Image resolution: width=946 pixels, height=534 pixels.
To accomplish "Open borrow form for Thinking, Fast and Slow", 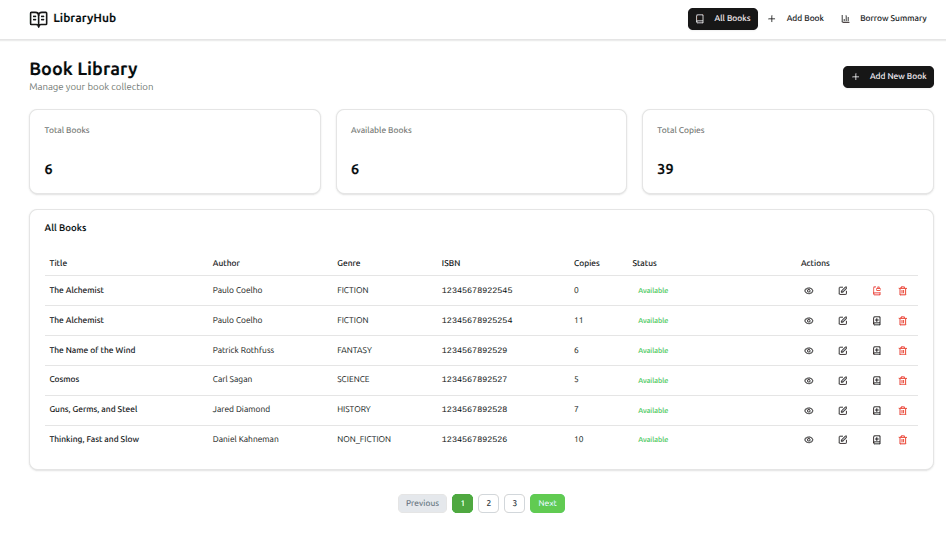I will point(877,440).
